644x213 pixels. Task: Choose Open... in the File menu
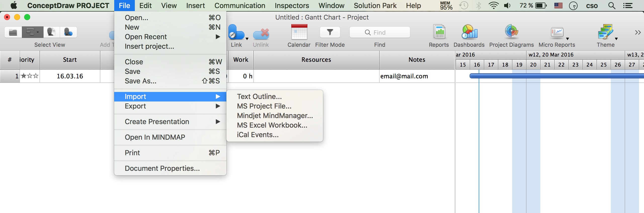coord(170,18)
